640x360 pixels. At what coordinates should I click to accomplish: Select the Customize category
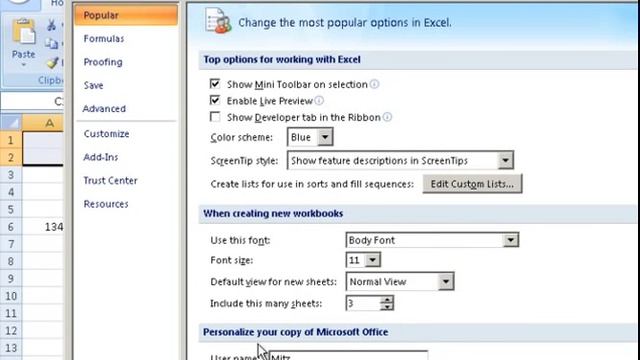point(107,134)
